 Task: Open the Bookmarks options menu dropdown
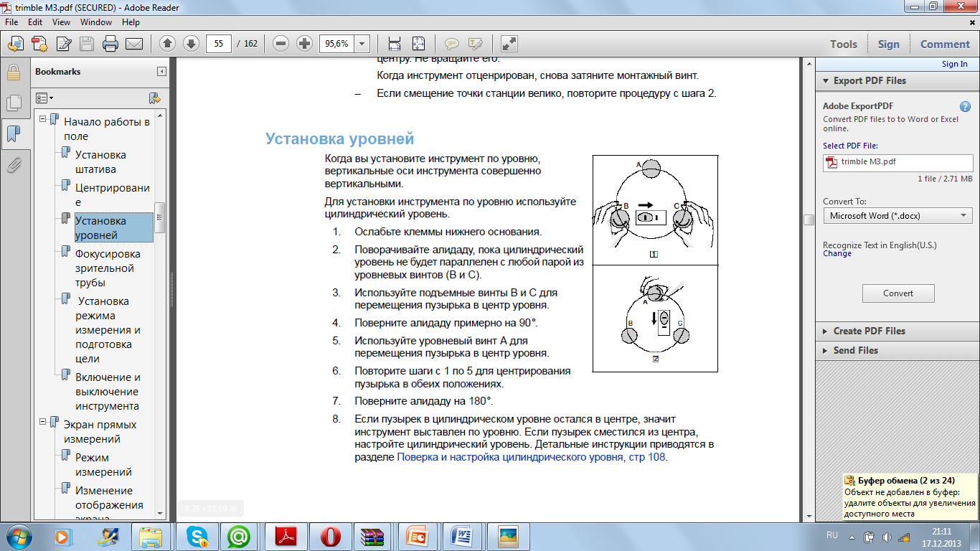44,98
